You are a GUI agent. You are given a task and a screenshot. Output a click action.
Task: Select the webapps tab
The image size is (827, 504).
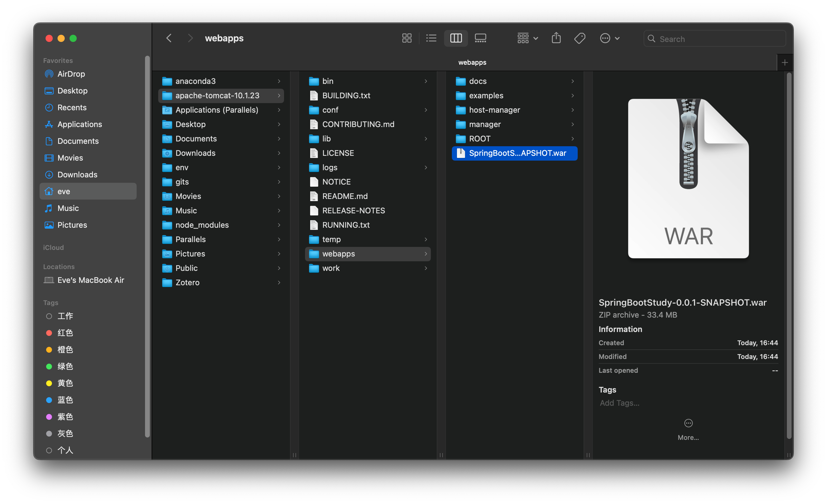point(472,62)
